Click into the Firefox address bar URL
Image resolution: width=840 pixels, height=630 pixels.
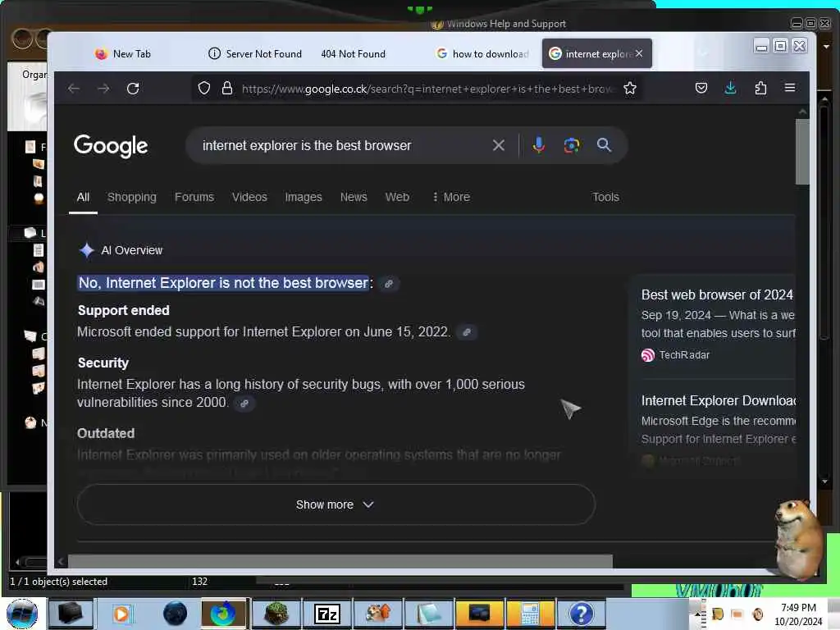pos(427,89)
